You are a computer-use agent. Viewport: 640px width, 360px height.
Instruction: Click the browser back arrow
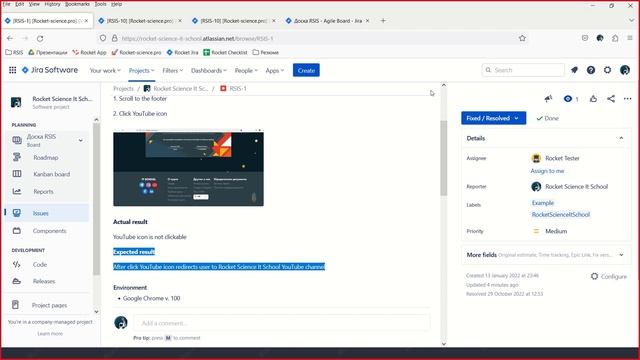pyautogui.click(x=10, y=38)
